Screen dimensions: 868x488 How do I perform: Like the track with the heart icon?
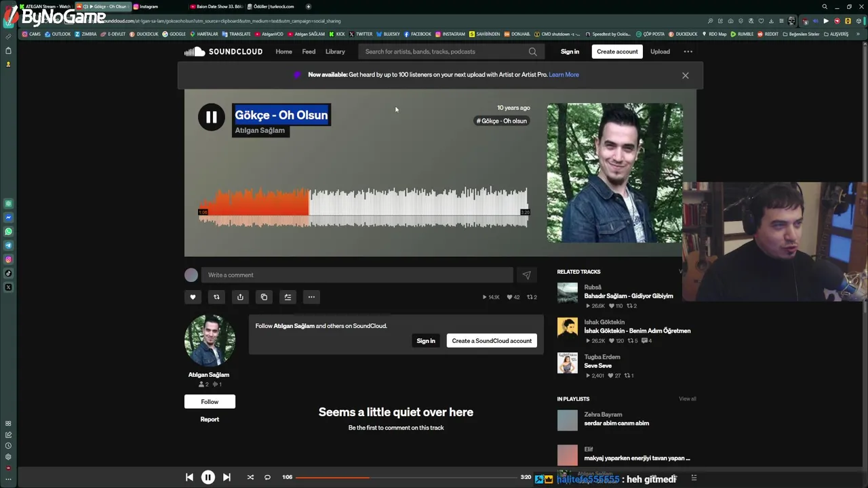pos(193,297)
